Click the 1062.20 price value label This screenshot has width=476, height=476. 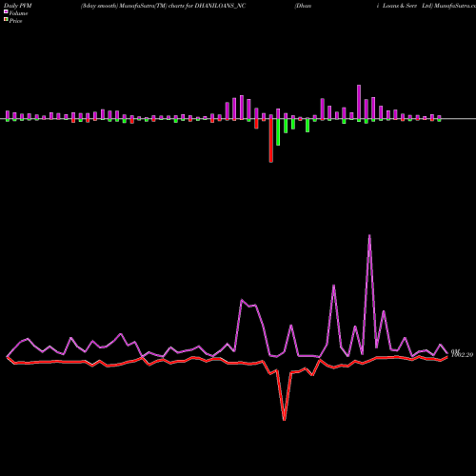[x=463, y=355]
